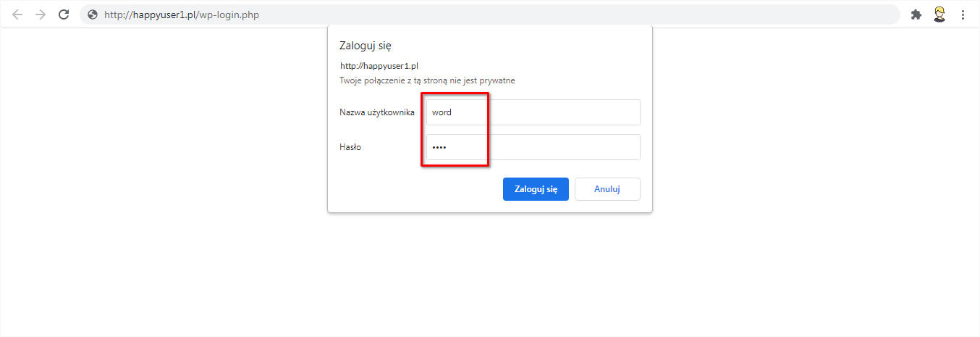The image size is (980, 337).
Task: Go back using the browser back arrow
Action: tap(17, 14)
